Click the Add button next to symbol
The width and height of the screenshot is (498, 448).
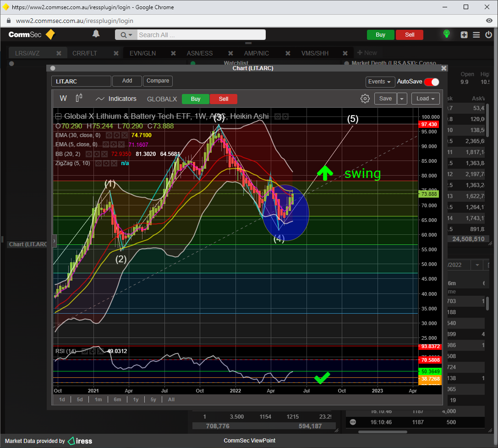[127, 81]
